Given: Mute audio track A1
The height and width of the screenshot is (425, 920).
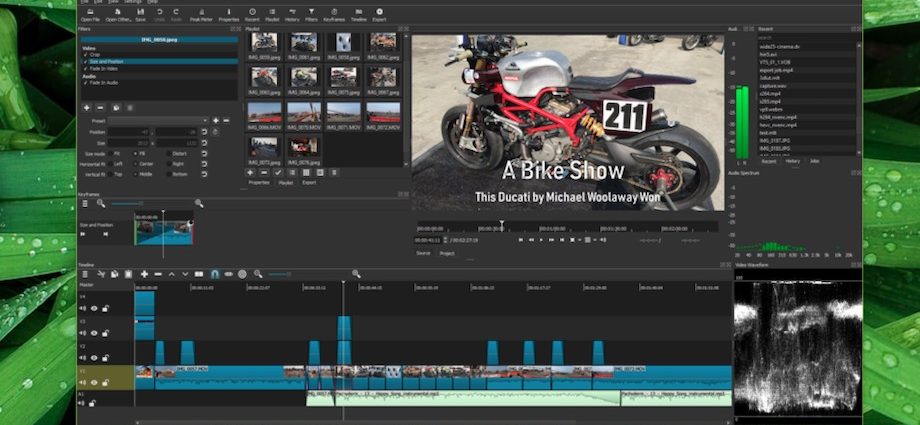Looking at the screenshot, I should (x=83, y=403).
